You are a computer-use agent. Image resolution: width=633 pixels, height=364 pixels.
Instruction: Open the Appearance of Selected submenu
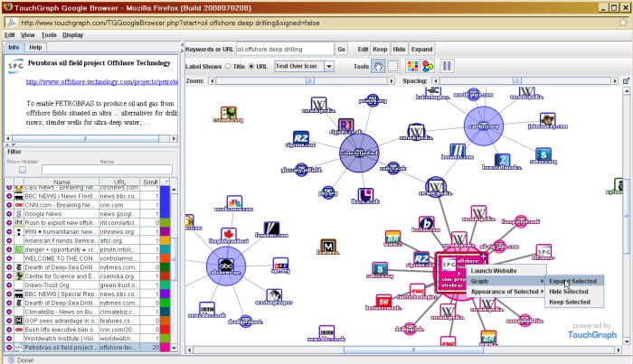tap(506, 292)
